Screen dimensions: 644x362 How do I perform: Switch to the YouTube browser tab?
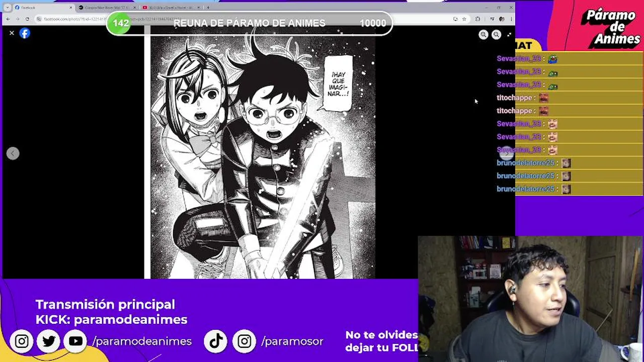tap(171, 8)
